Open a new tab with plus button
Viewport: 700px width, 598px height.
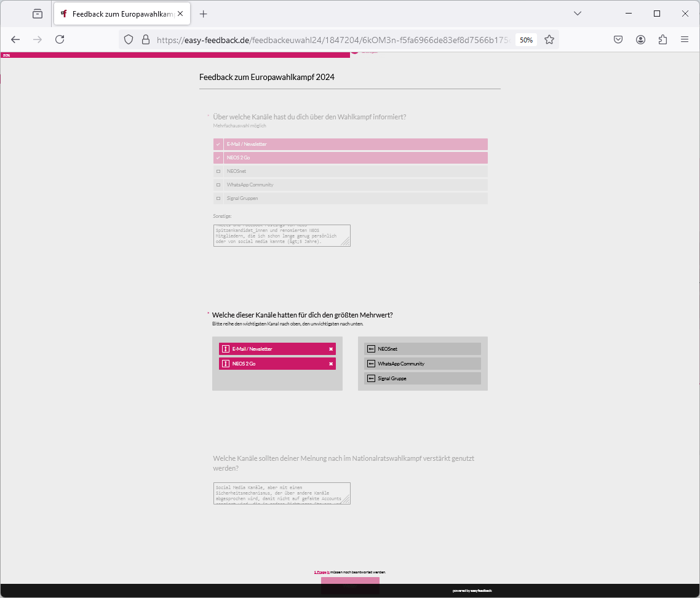[x=204, y=14]
